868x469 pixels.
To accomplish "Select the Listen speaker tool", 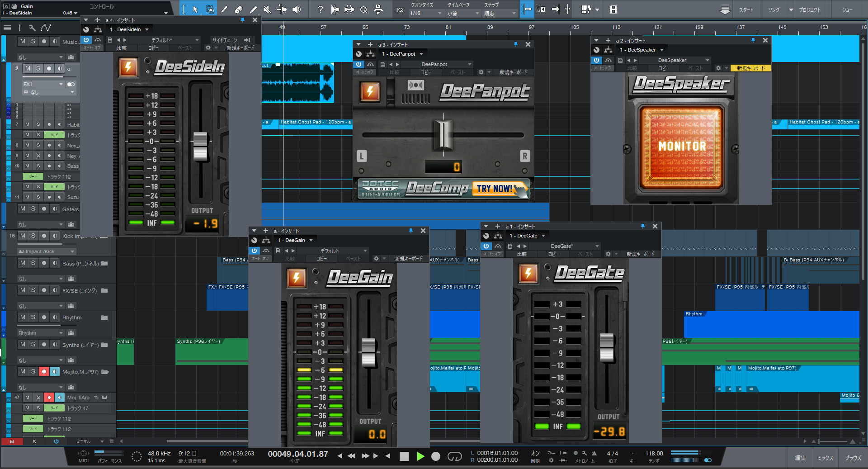I will (x=297, y=9).
